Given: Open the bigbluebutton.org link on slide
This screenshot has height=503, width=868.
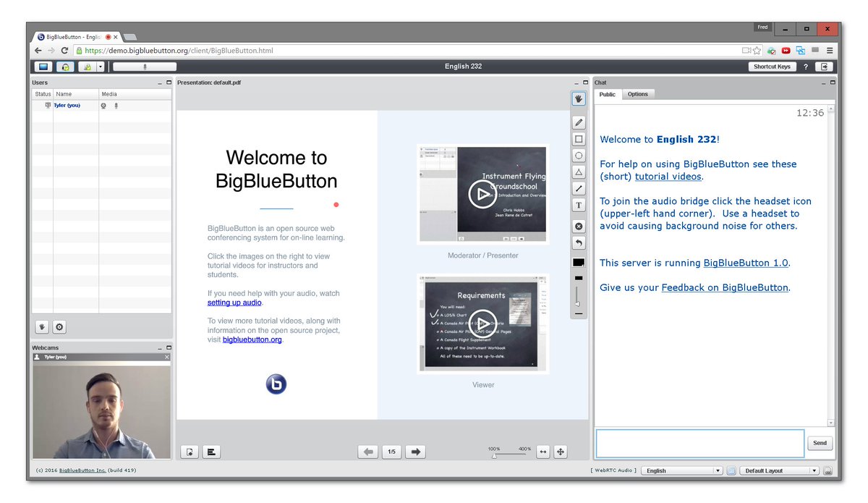Looking at the screenshot, I should (x=252, y=339).
